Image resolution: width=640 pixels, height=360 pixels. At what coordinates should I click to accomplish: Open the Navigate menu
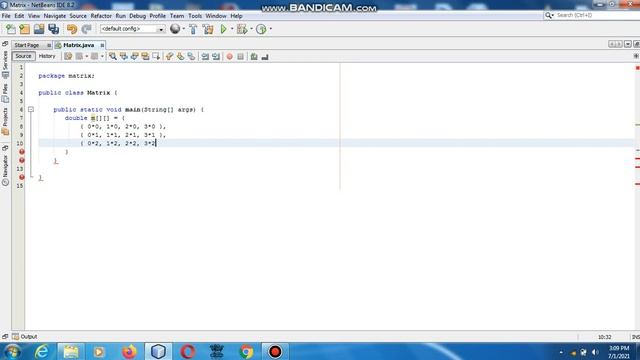point(55,16)
